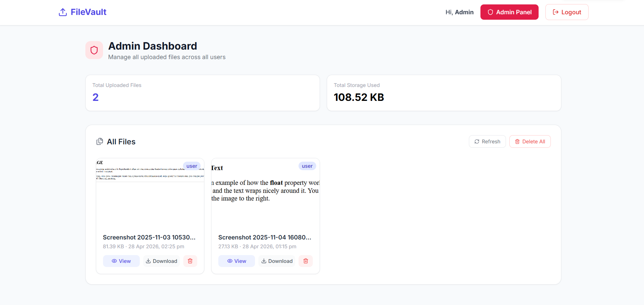
Task: Click the user badge on first file card
Action: [192, 166]
